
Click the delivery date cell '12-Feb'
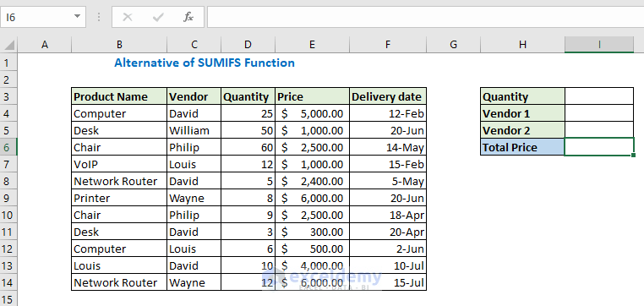point(388,113)
